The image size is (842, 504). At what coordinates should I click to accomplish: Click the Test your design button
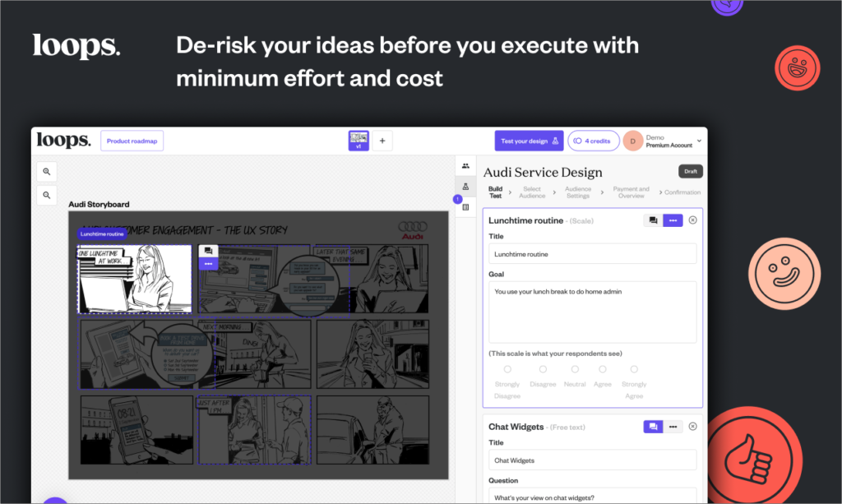[x=529, y=141]
